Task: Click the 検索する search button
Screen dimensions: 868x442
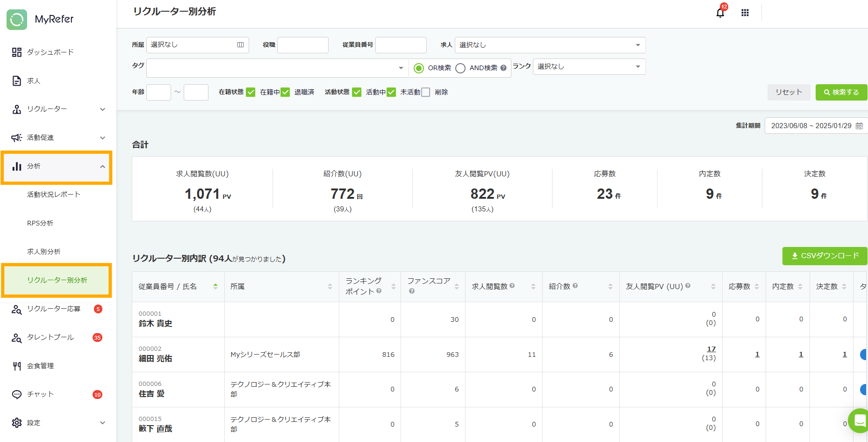Action: 841,92
